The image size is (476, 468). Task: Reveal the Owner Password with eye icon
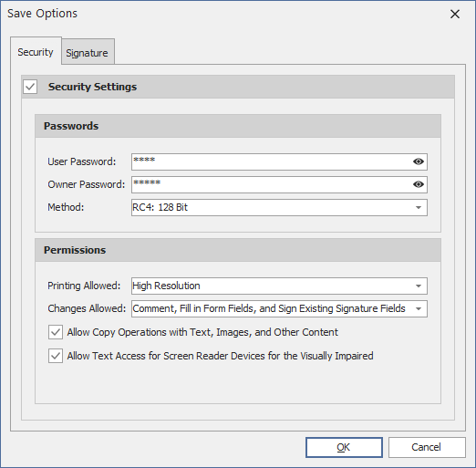coord(419,184)
